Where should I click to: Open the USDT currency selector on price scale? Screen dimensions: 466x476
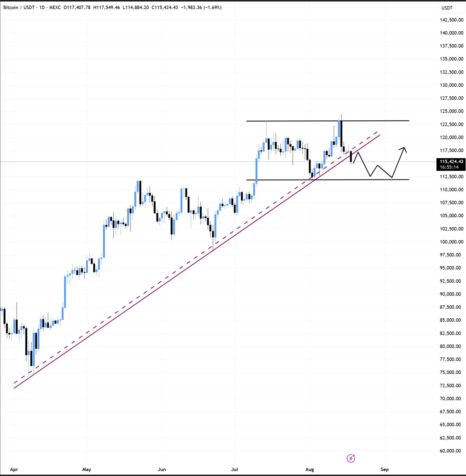pos(447,8)
